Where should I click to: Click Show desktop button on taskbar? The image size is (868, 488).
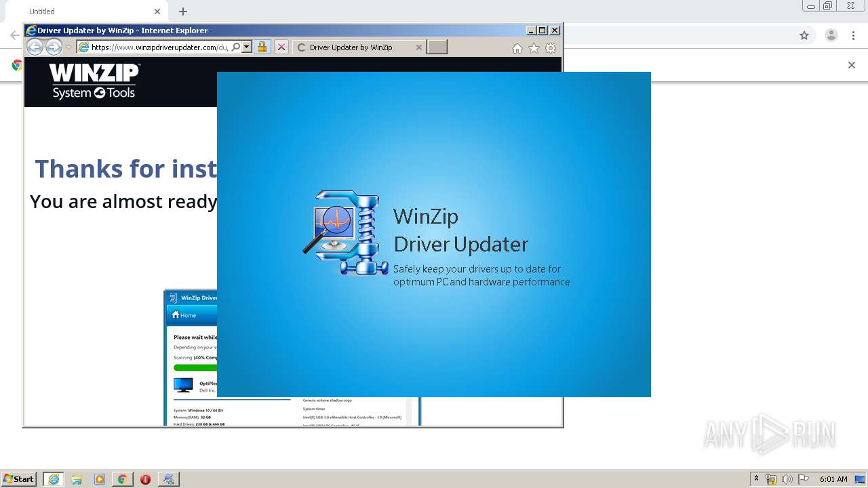pos(860,479)
